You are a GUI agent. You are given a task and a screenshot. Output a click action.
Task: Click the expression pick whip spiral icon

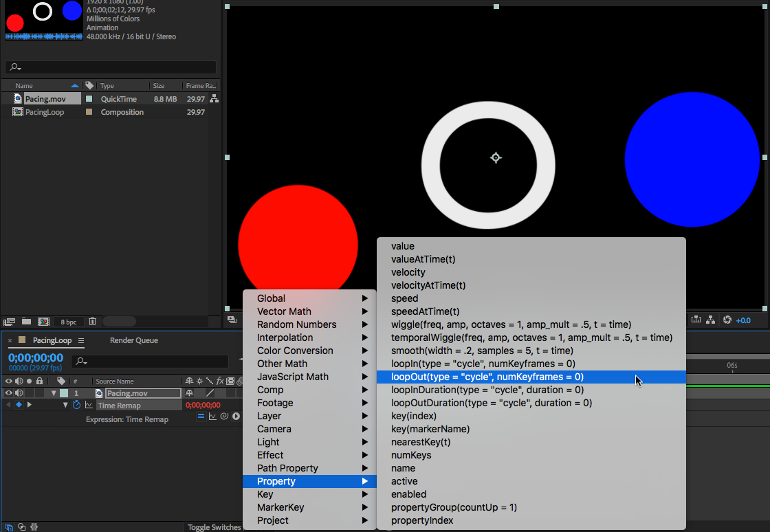(224, 417)
